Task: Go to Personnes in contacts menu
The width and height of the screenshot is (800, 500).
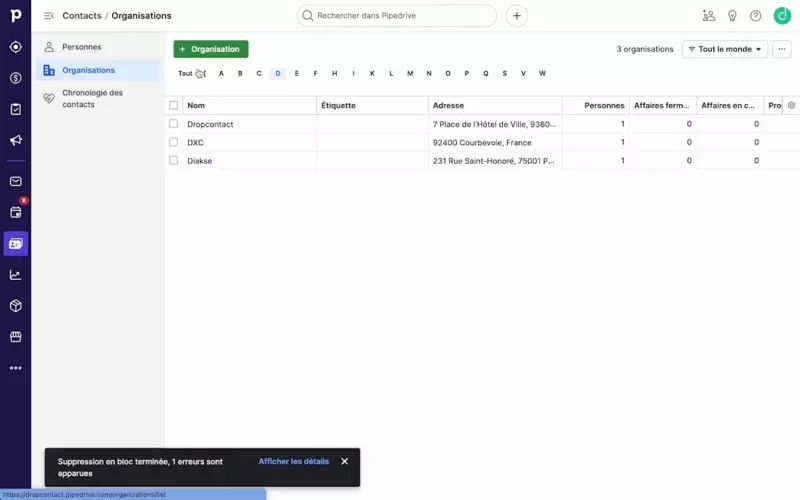Action: pos(81,47)
